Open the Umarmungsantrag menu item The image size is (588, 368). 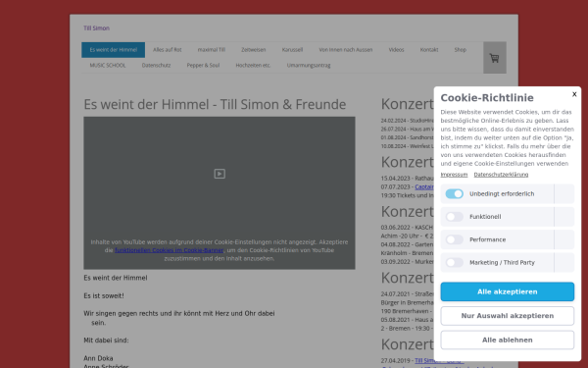[x=309, y=66]
